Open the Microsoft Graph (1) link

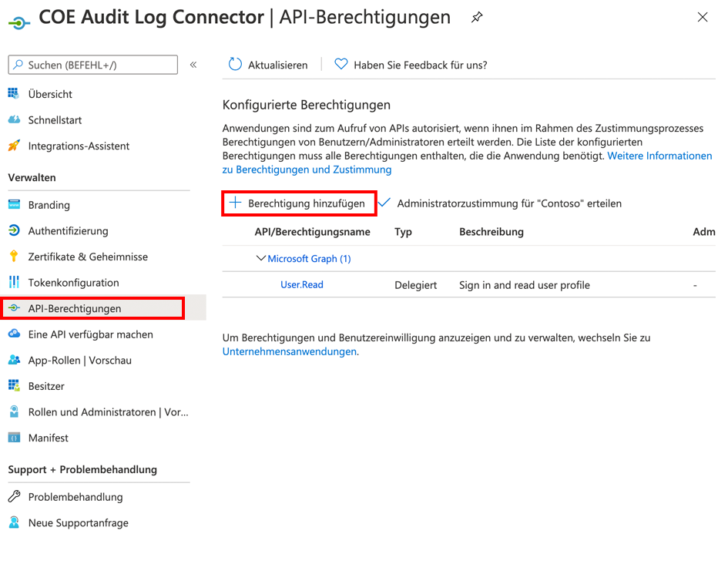point(309,259)
